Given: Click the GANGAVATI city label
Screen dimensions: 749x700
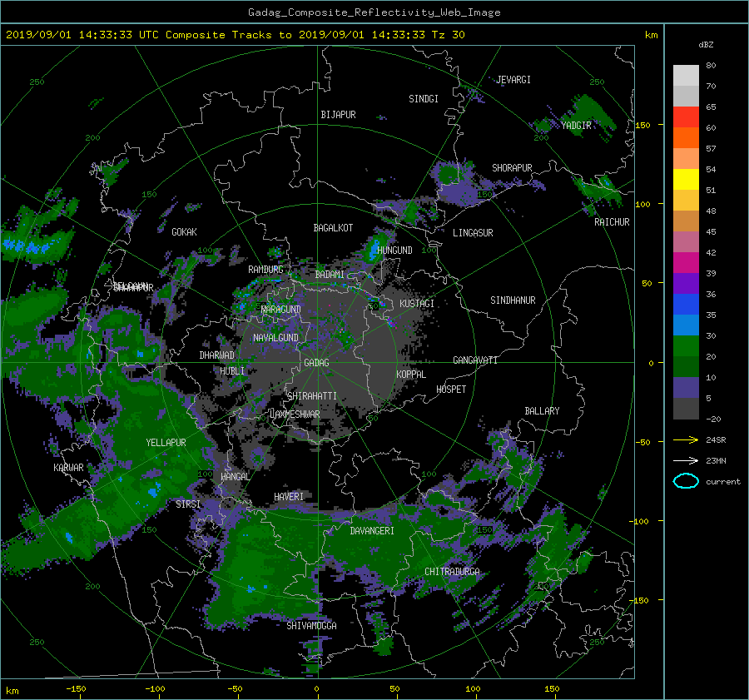Looking at the screenshot, I should coord(475,360).
